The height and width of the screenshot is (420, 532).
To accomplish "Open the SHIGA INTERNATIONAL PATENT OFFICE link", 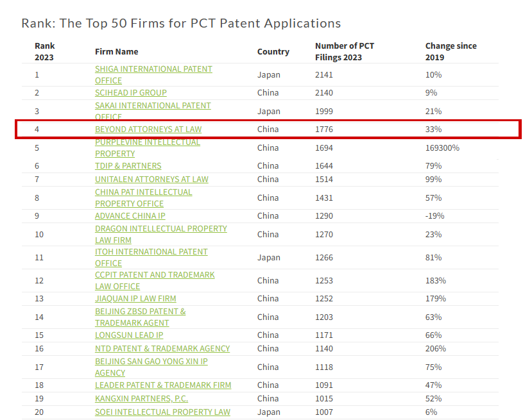I will 153,74.
